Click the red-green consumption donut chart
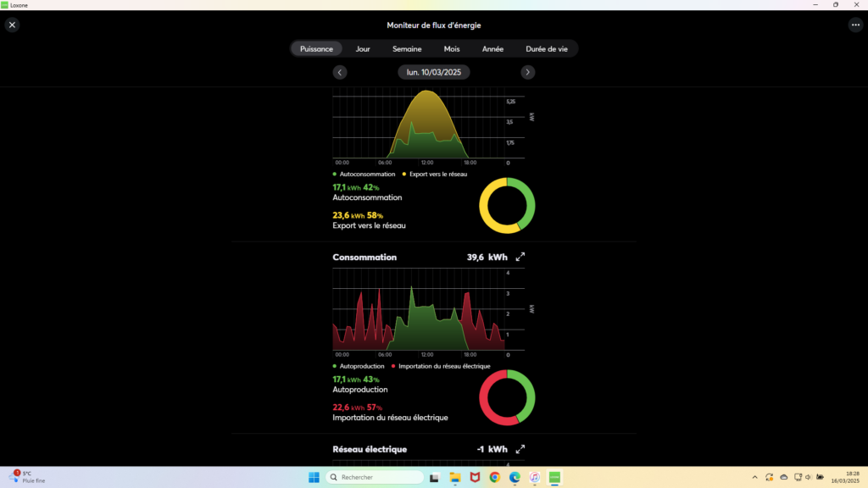The width and height of the screenshot is (868, 488). click(507, 398)
